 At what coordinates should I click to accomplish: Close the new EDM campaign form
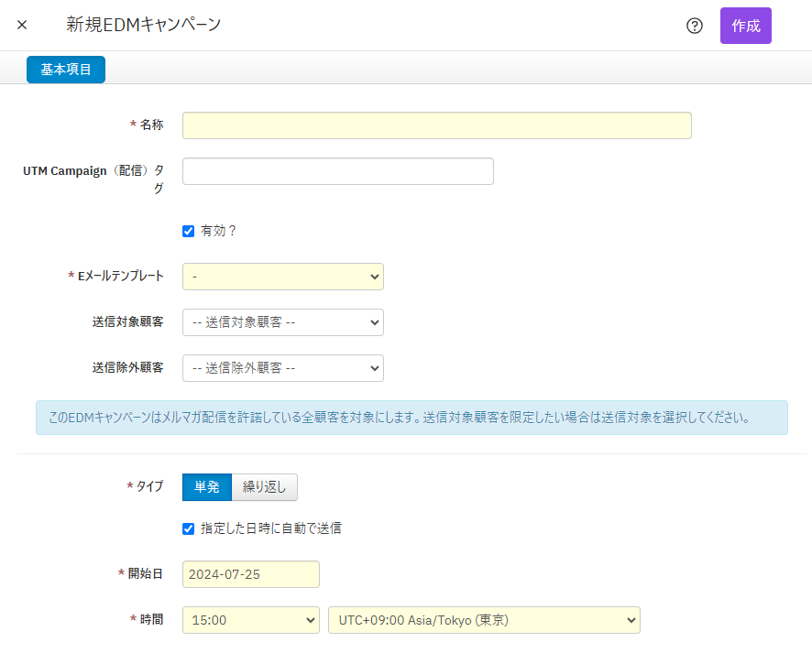click(22, 26)
